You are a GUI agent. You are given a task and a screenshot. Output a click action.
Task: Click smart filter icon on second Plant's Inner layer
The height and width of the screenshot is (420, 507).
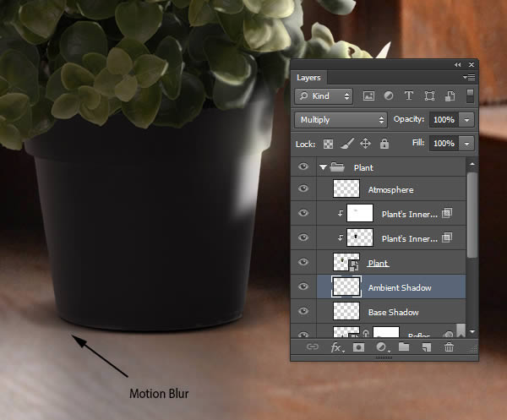tap(447, 237)
